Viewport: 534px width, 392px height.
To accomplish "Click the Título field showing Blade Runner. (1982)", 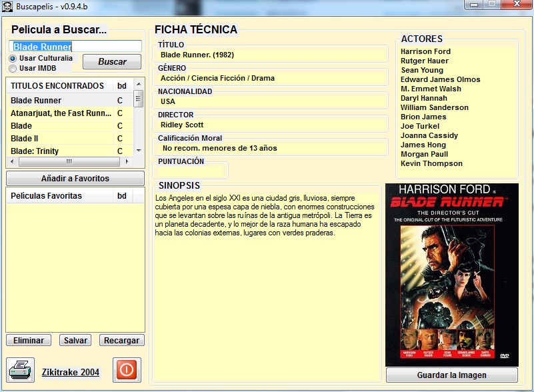I will (271, 55).
